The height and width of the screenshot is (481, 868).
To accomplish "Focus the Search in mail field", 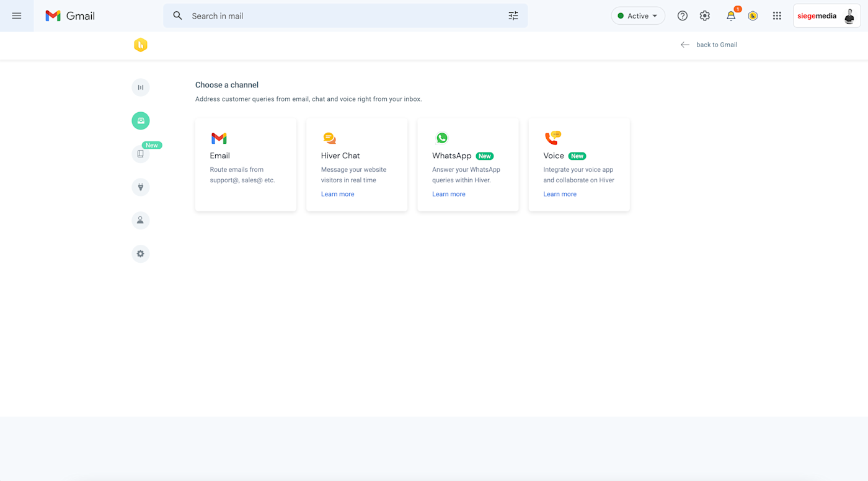I will (346, 16).
